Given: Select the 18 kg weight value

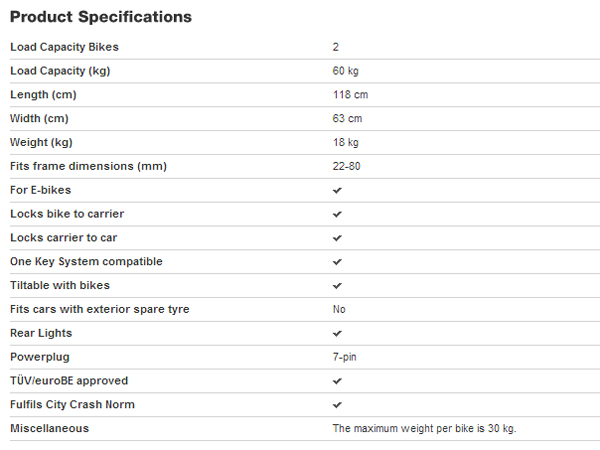Looking at the screenshot, I should 346,142.
